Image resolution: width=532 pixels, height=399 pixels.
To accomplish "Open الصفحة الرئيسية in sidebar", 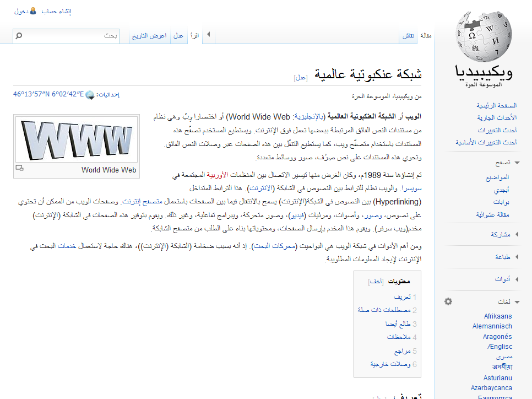I will [x=496, y=105].
